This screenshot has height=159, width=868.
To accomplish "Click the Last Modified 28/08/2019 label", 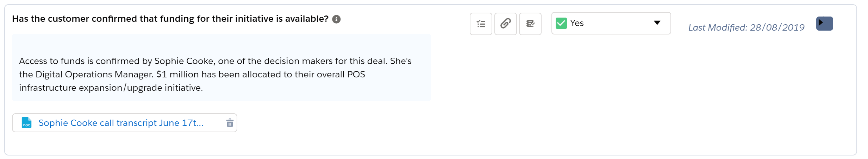I will pos(746,27).
